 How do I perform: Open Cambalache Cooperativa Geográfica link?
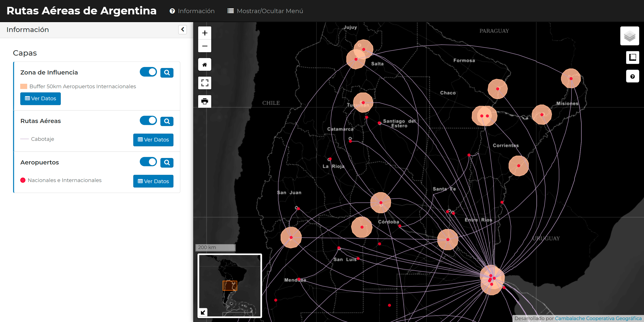click(x=598, y=318)
